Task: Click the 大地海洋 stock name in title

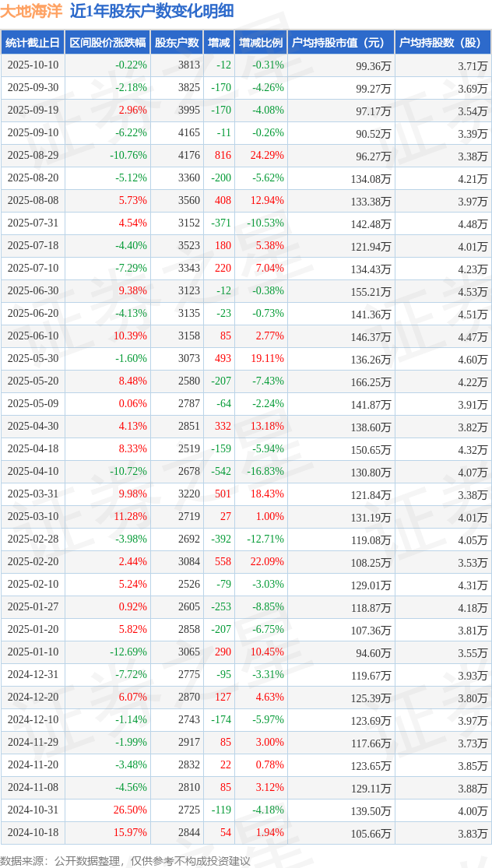Action: [x=32, y=11]
